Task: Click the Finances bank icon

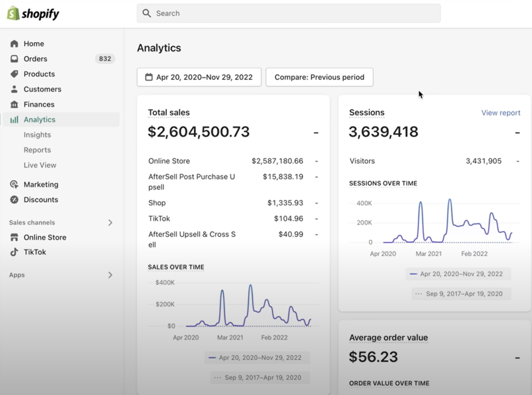Action: [x=14, y=104]
